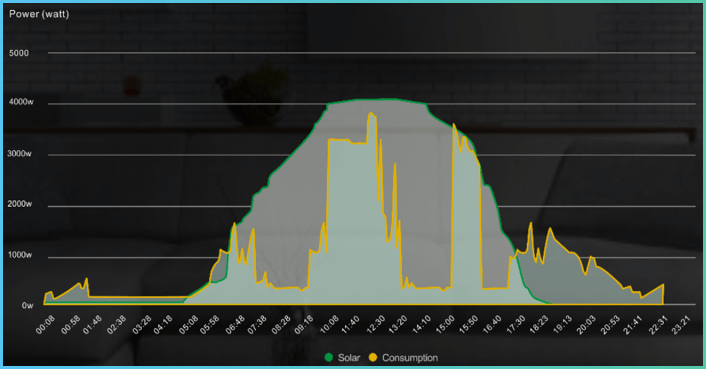
Task: Select the 18:23 time tick label
Action: pos(539,325)
